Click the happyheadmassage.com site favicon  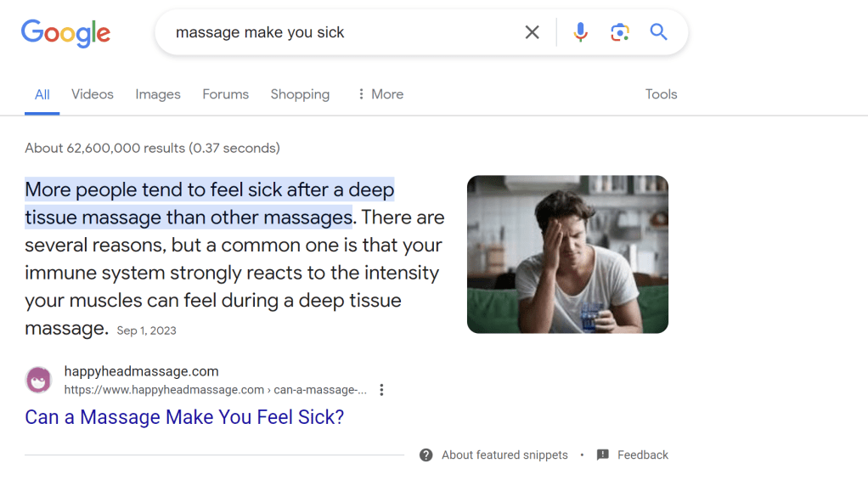point(38,381)
